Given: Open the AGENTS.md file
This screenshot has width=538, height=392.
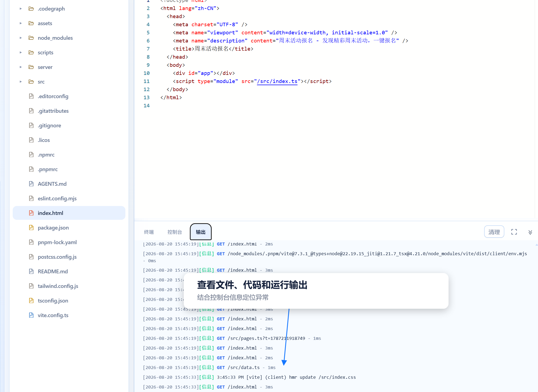Looking at the screenshot, I should [x=52, y=184].
